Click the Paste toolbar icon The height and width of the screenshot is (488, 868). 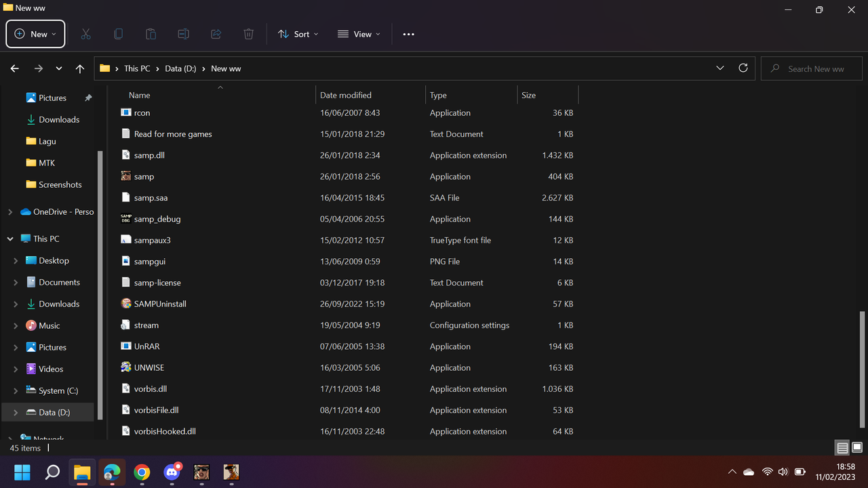[x=151, y=34]
